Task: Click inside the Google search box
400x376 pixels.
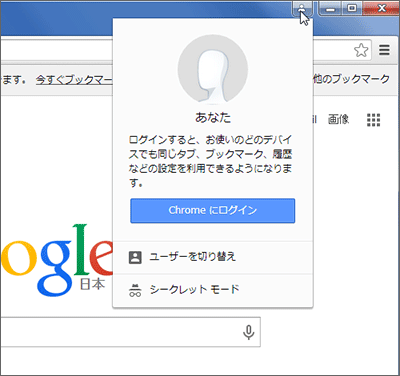Action: (x=130, y=332)
